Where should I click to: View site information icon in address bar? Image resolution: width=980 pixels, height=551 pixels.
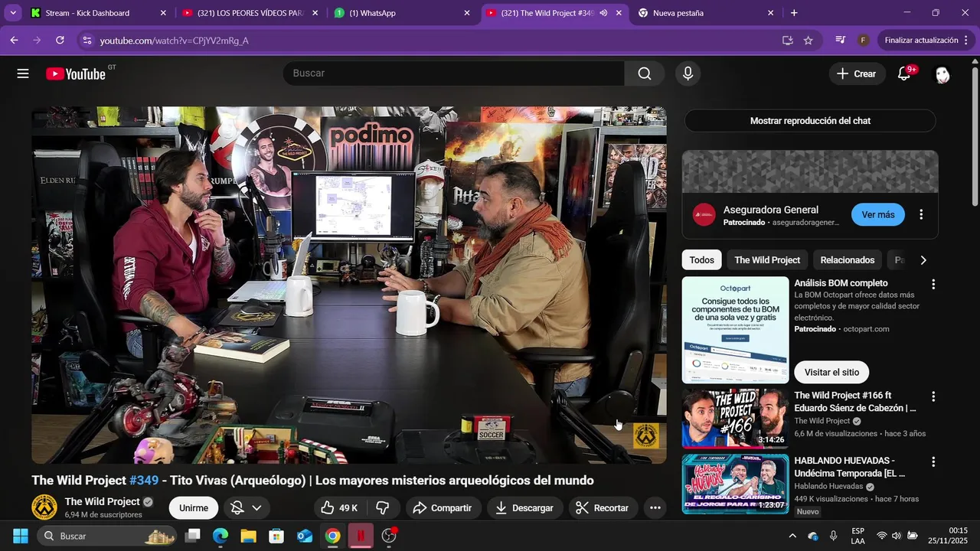(87, 40)
